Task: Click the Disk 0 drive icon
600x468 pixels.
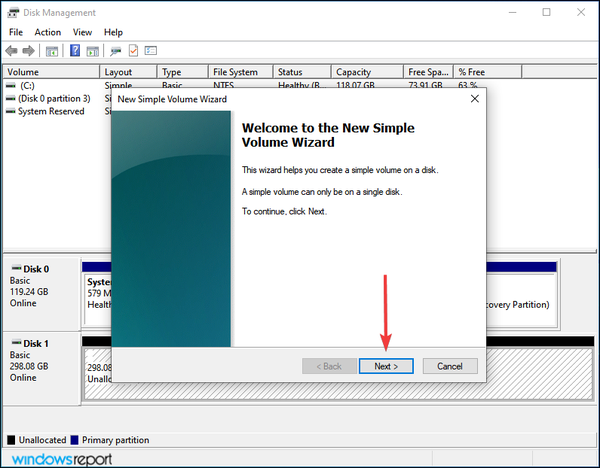Action: 16,268
